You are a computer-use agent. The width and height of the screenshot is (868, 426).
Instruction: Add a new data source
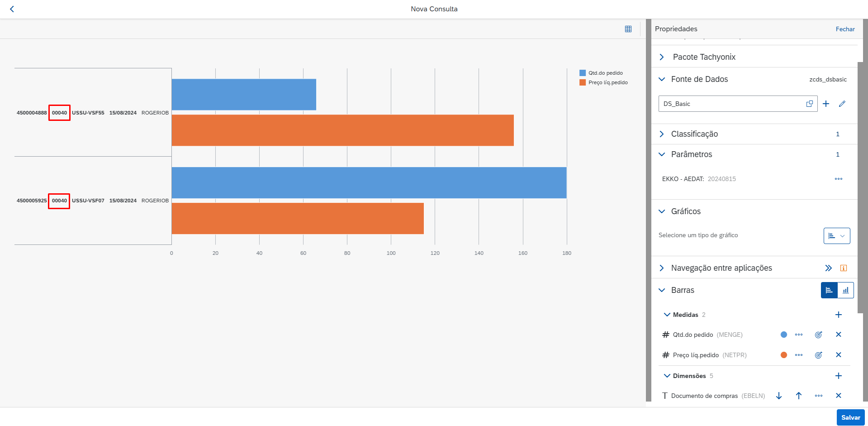(x=826, y=104)
